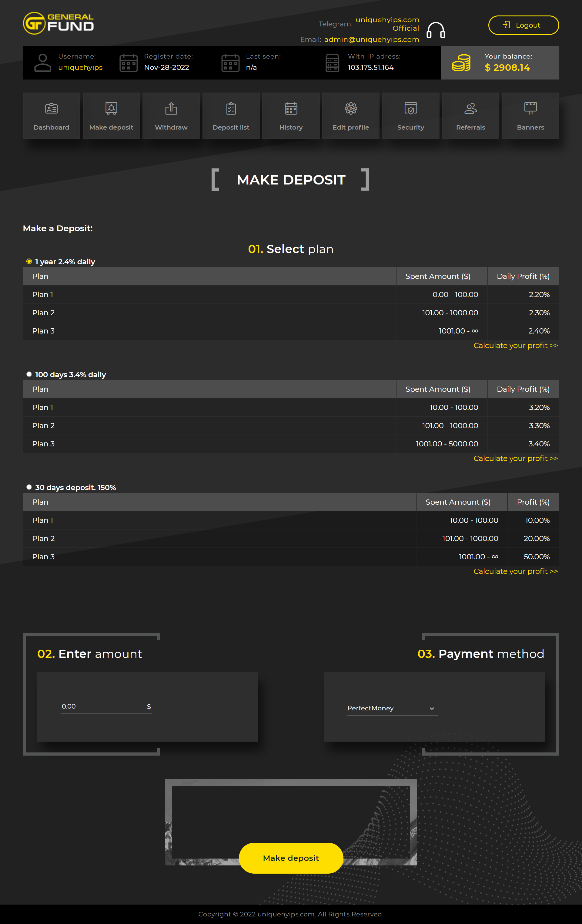The height and width of the screenshot is (924, 582).
Task: Click the History calendar icon
Action: (x=291, y=109)
